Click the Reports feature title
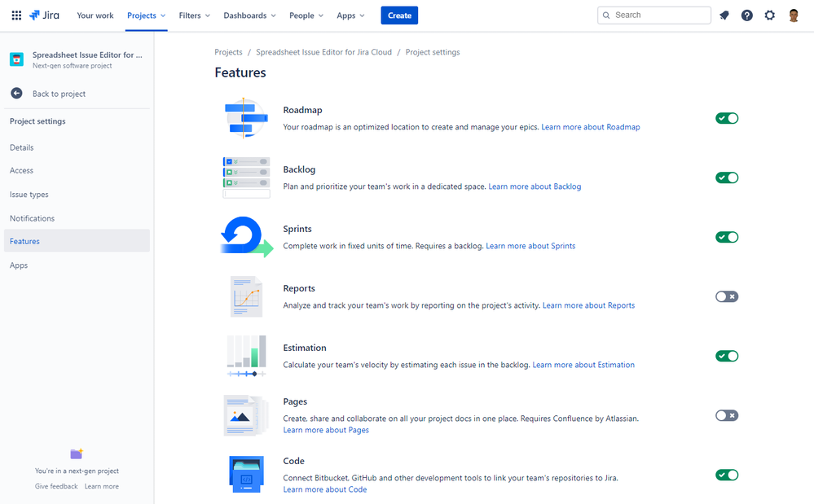This screenshot has width=814, height=504. click(x=299, y=288)
